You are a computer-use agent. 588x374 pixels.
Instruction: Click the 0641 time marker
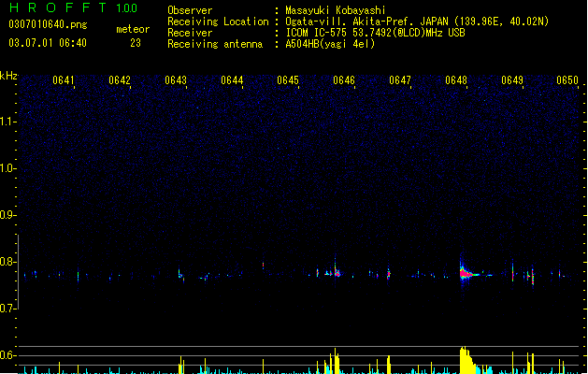coord(64,80)
